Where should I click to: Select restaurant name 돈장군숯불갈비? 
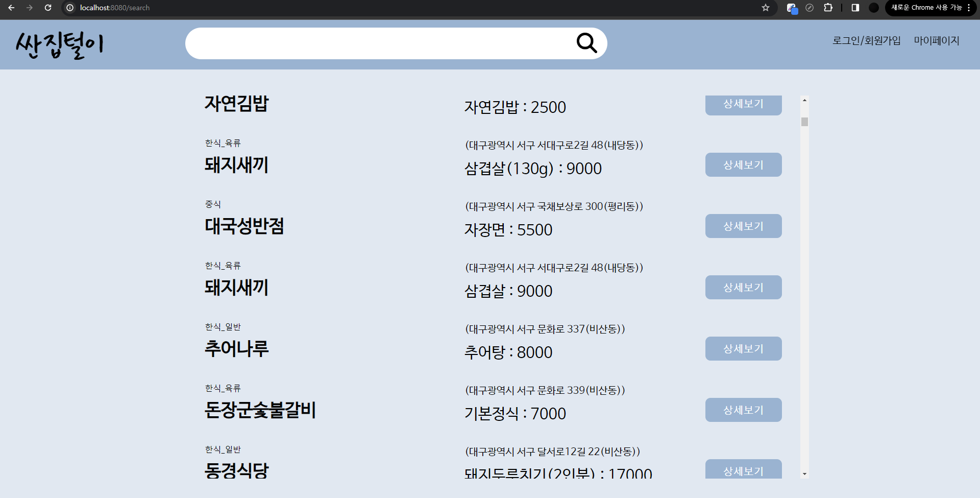[260, 410]
